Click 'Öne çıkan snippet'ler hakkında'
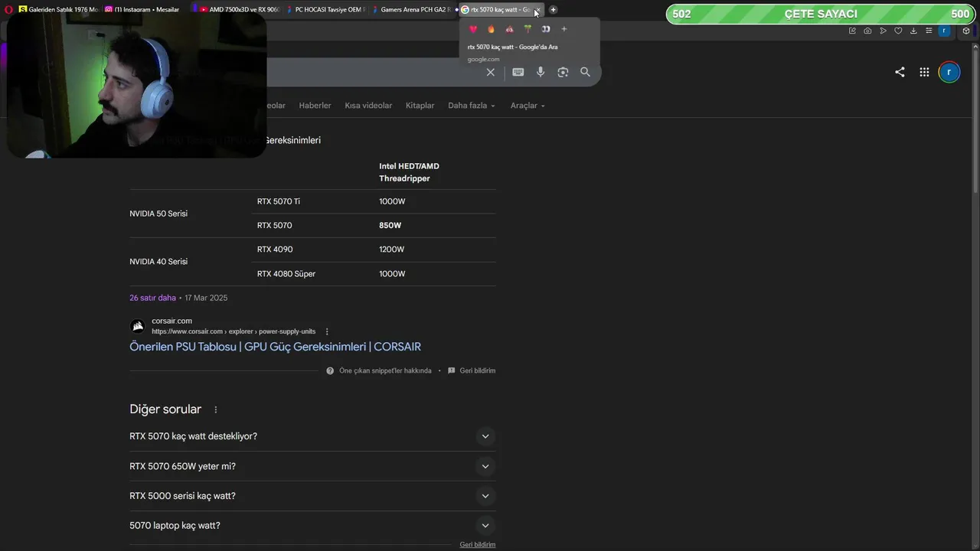The image size is (980, 551). click(385, 370)
